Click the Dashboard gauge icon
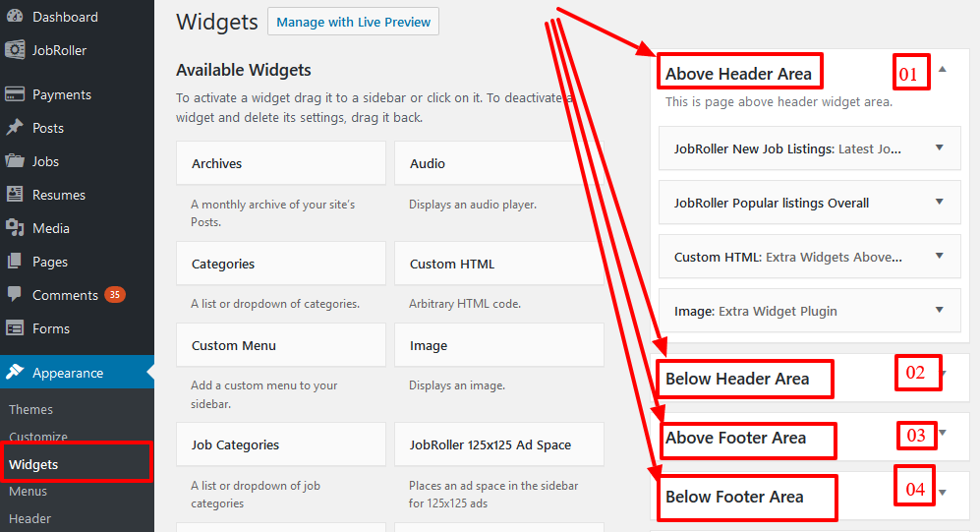The image size is (980, 532). click(15, 17)
